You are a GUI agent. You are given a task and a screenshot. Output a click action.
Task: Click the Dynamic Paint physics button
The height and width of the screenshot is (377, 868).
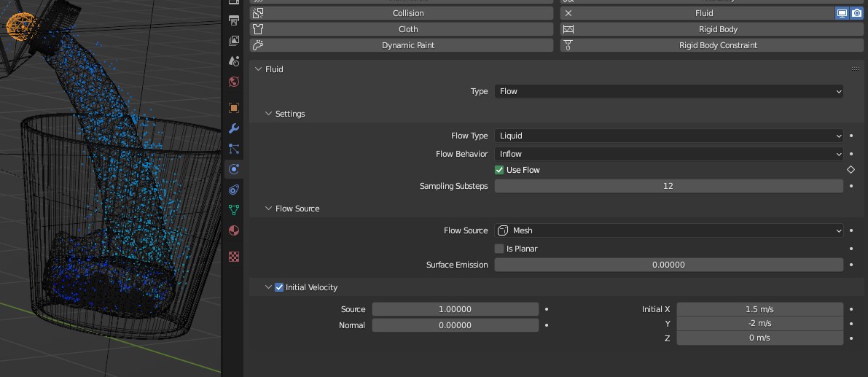[402, 45]
